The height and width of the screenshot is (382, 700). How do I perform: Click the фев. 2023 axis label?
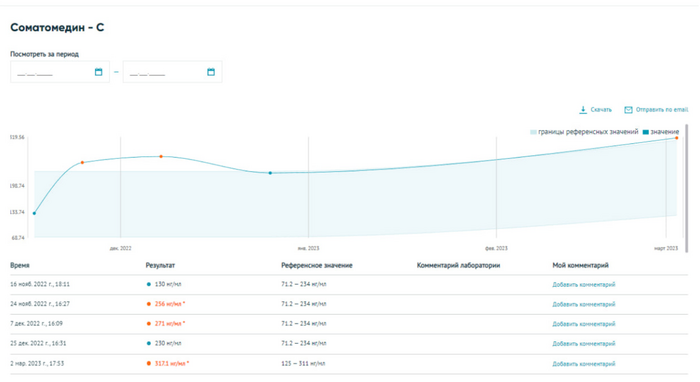[x=496, y=248]
